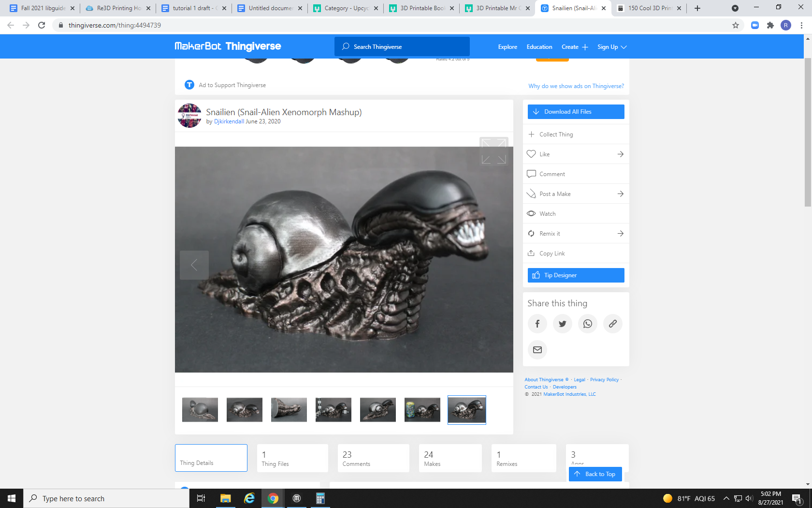
Task: Share this thing by email icon
Action: pyautogui.click(x=537, y=350)
